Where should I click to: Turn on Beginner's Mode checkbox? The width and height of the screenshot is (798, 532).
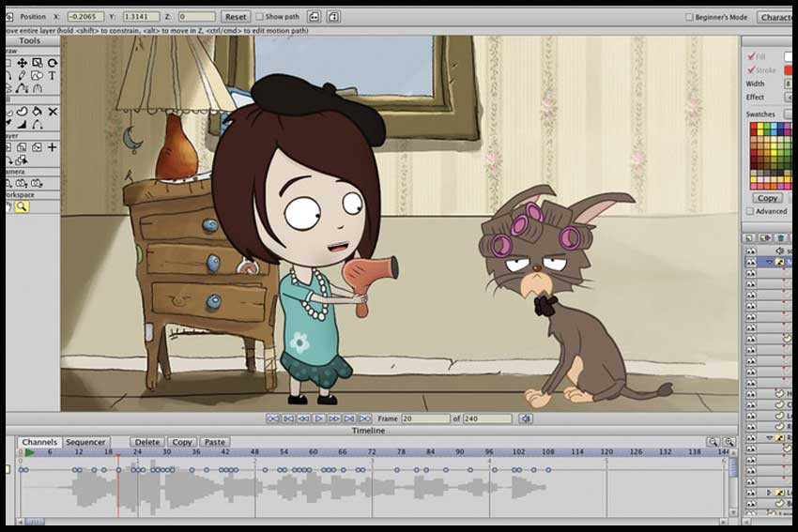690,17
